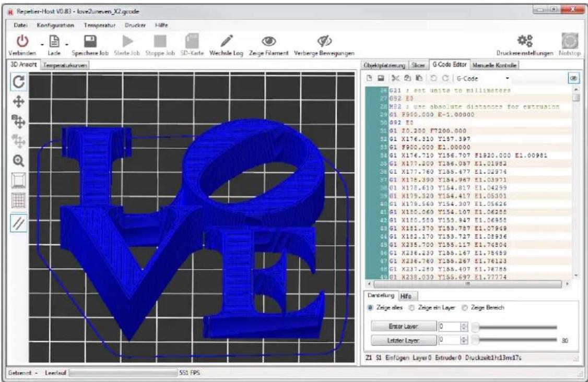This screenshot has width=588, height=382.
Task: Select the rotate view tool
Action: pos(19,81)
